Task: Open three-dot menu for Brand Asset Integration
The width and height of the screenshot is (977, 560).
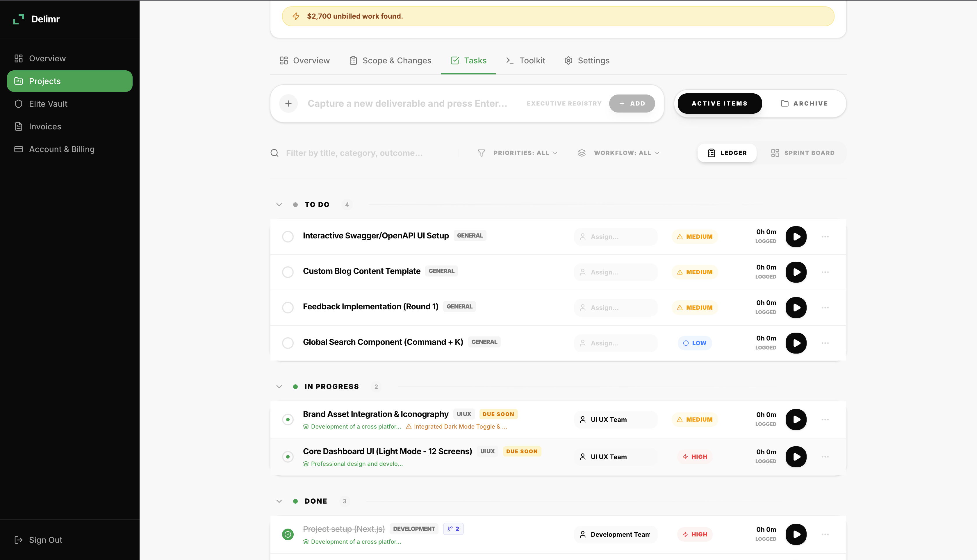Action: (x=825, y=420)
